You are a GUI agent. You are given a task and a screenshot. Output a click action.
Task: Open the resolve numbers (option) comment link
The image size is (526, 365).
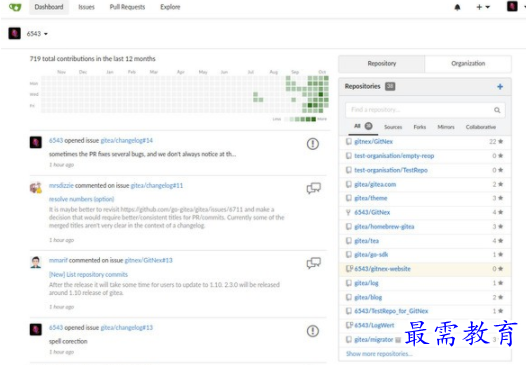82,199
